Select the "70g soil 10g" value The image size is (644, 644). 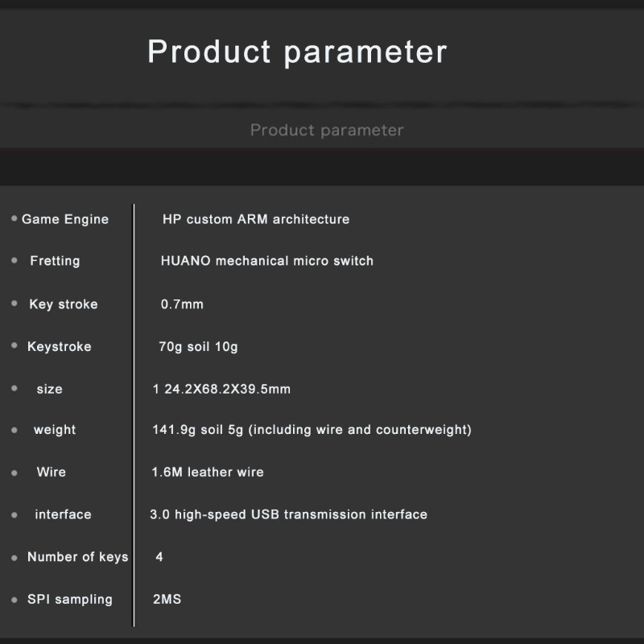pos(198,347)
